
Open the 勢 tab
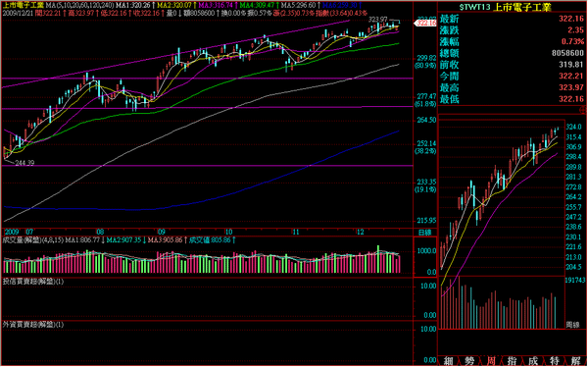(x=469, y=361)
